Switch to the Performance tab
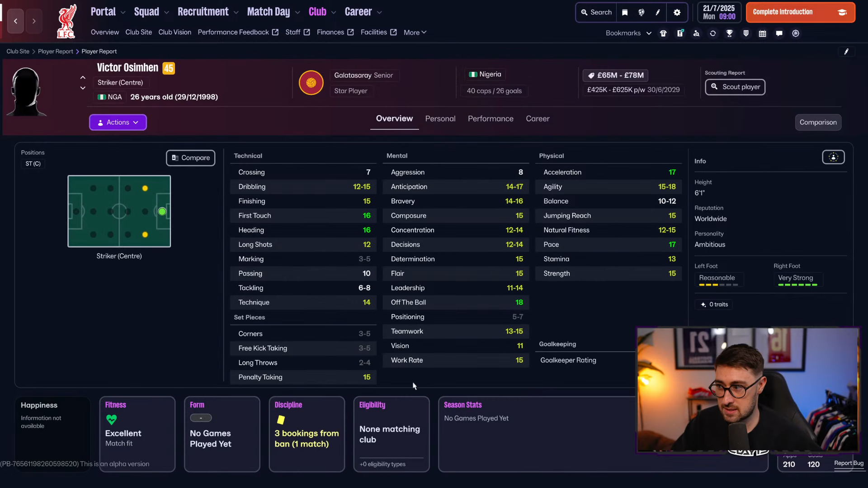This screenshot has width=868, height=488. [491, 119]
